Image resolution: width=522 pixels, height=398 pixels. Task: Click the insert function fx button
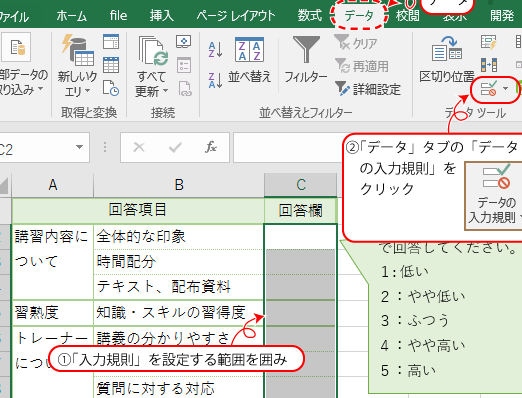(211, 147)
